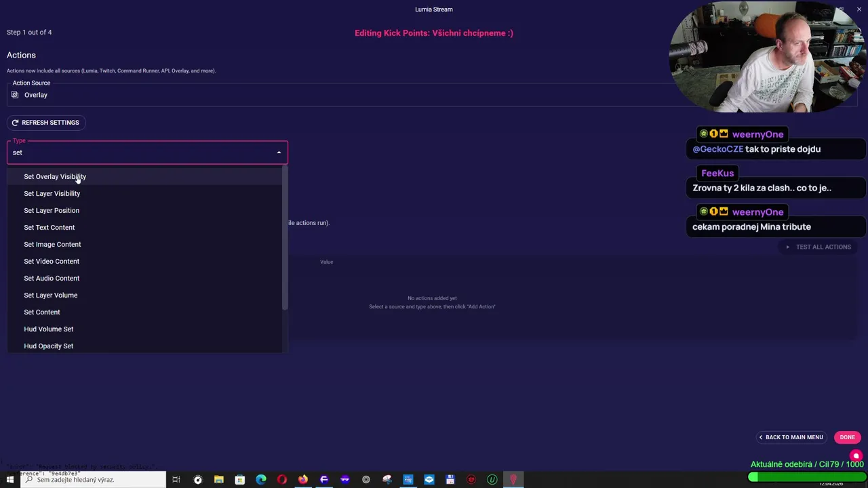Click 'Editing Kick Points' heading text

point(434,33)
